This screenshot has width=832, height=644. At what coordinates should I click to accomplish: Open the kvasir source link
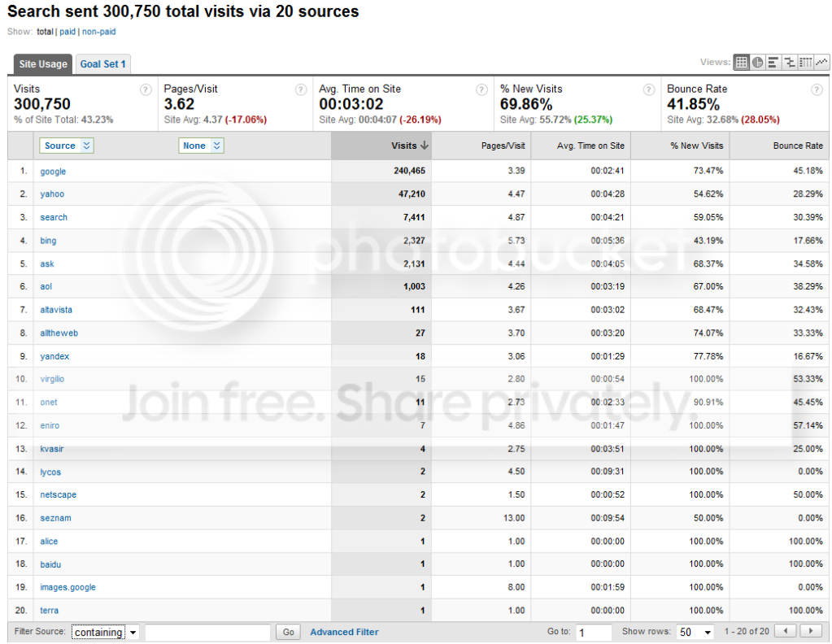[52, 449]
